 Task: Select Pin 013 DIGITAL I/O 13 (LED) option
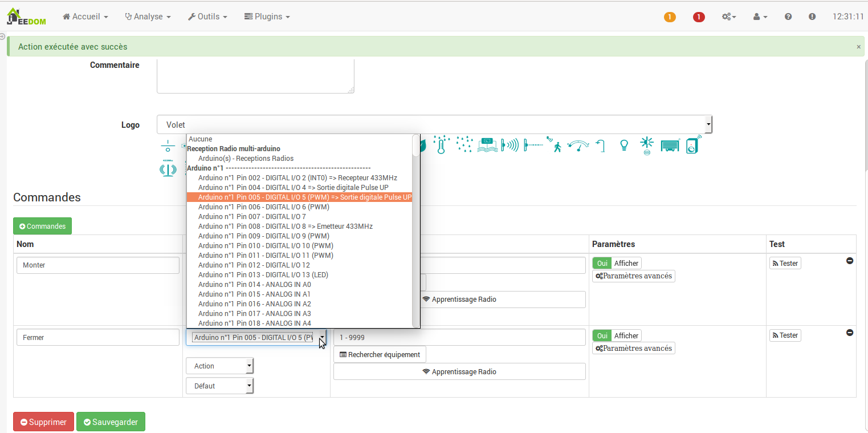tap(299, 274)
